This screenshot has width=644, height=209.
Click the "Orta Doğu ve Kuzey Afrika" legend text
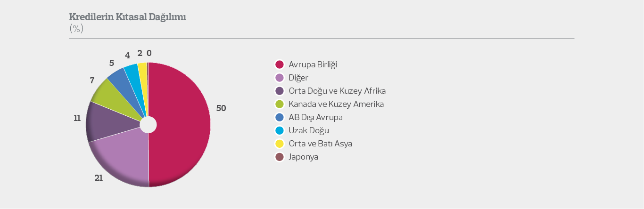337,91
